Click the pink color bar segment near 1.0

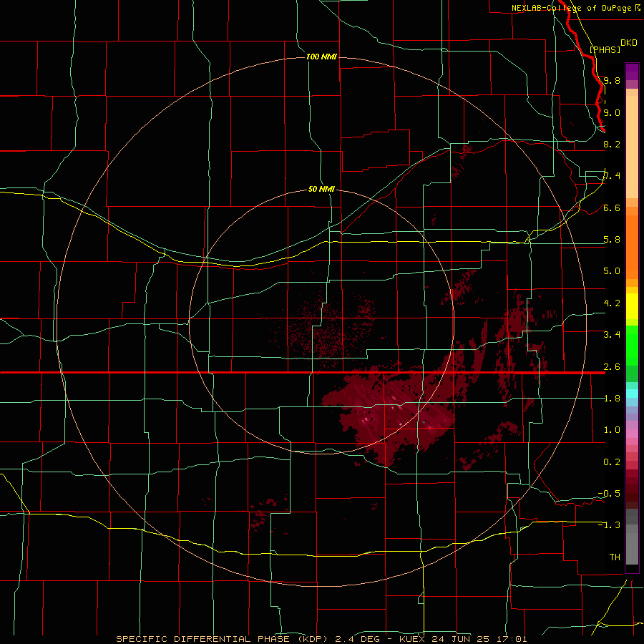point(632,434)
